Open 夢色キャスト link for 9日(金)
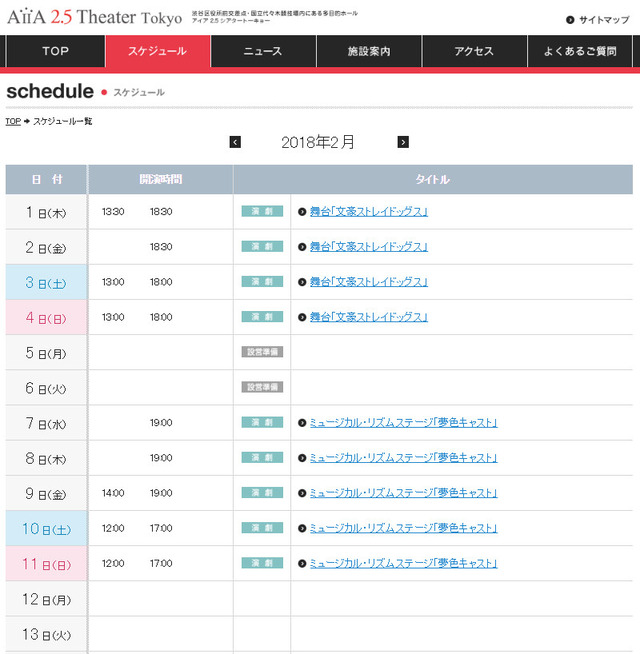 pos(403,493)
